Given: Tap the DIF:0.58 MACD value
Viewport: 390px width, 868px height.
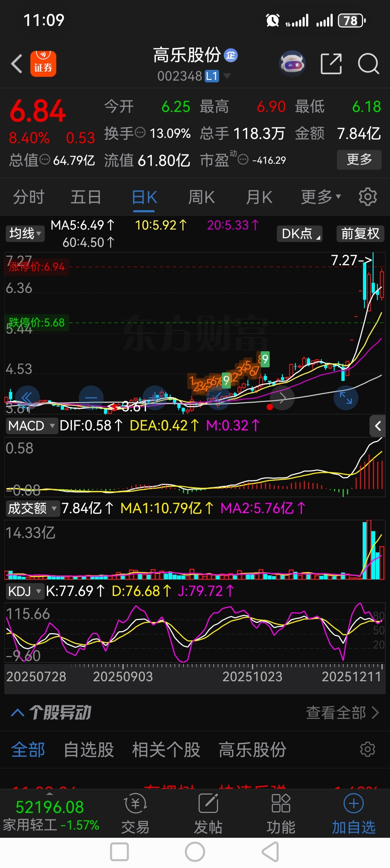Looking at the screenshot, I should 91,426.
